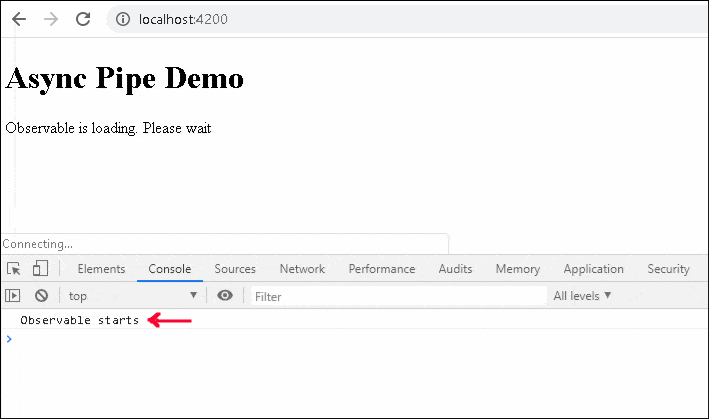Image resolution: width=709 pixels, height=419 pixels.
Task: Switch to the Memory tab
Action: [517, 269]
